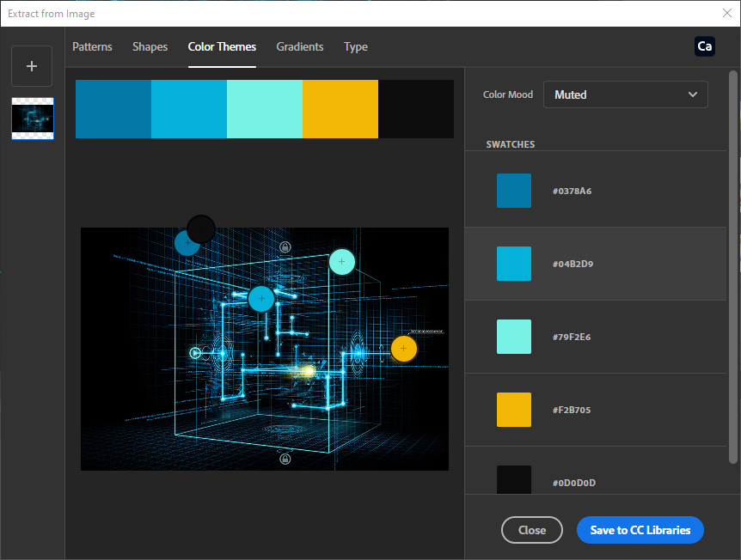Click the bottom lock icon below cube

coord(285,459)
